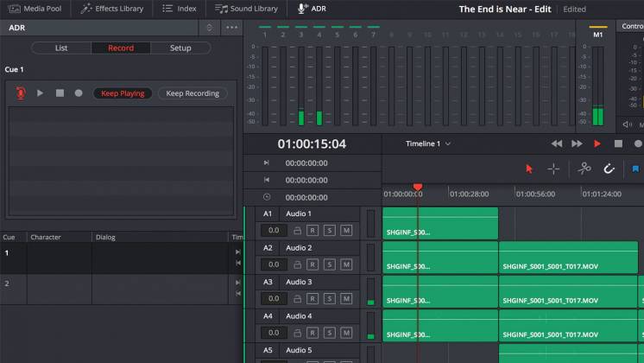This screenshot has height=363, width=644.
Task: Select the razor scissors tool
Action: pyautogui.click(x=584, y=169)
